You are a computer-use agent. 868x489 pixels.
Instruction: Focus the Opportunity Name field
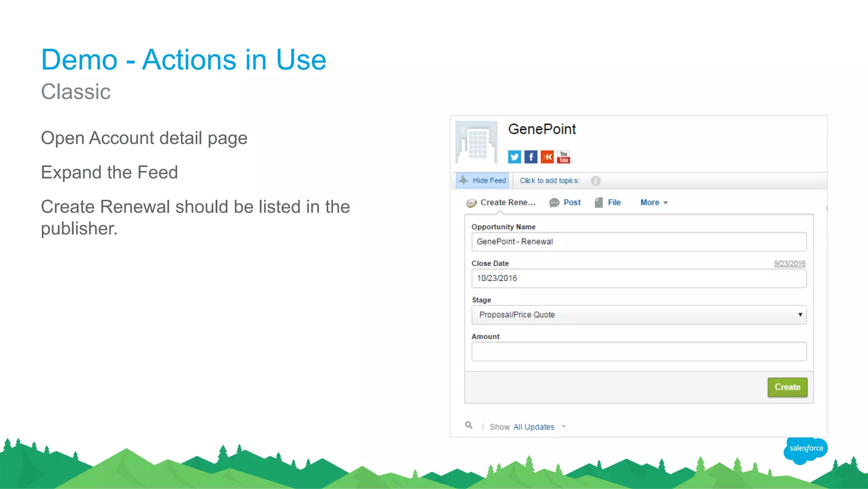tap(639, 242)
